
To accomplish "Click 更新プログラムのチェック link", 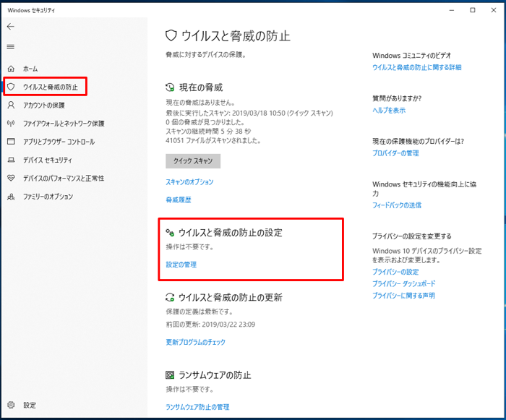I will [x=196, y=342].
